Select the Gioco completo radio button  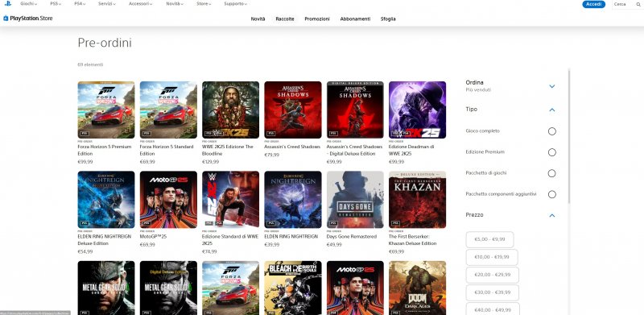click(x=552, y=131)
